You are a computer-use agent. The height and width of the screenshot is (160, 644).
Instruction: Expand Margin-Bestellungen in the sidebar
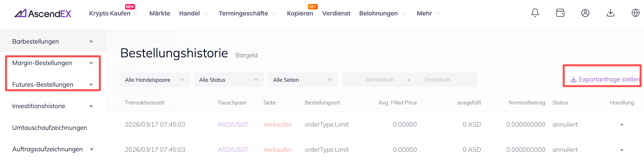(91, 63)
